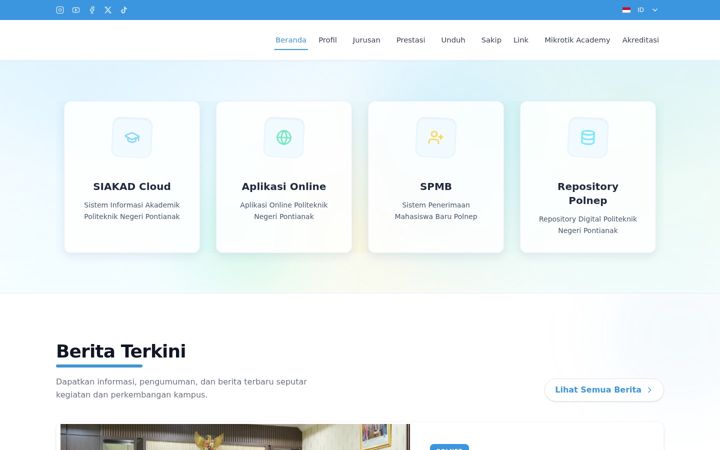Image resolution: width=720 pixels, height=450 pixels.
Task: Open the SPMB card title
Action: [436, 186]
